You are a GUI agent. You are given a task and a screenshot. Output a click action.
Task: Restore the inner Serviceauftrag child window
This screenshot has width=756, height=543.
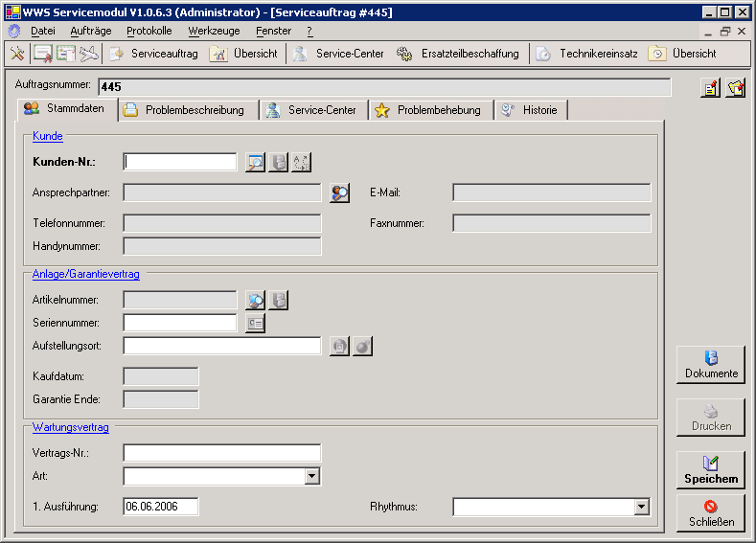click(x=724, y=32)
